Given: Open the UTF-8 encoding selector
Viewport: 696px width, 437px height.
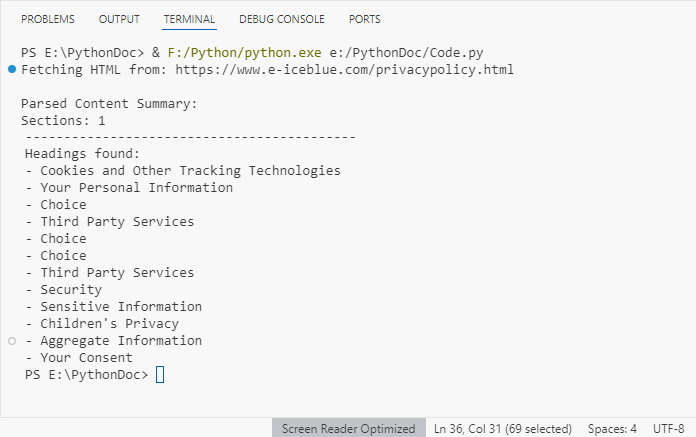Looking at the screenshot, I should [668, 428].
